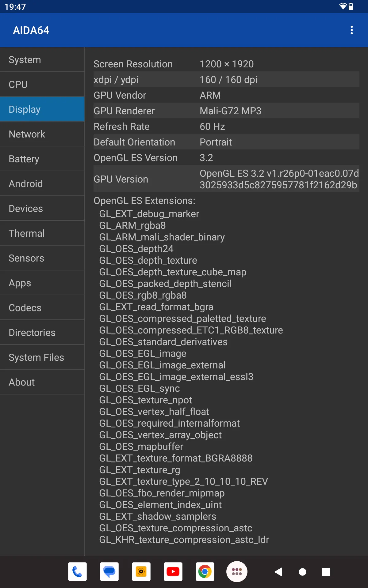Open the Sensors section
Image resolution: width=368 pixels, height=588 pixels.
[42, 258]
